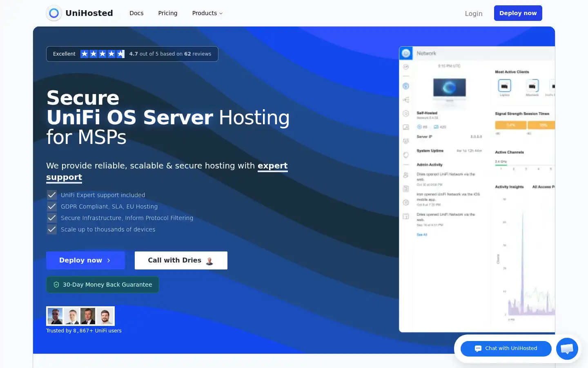Click the Activity Insights tab in preview
The image size is (588, 368).
[x=509, y=187]
